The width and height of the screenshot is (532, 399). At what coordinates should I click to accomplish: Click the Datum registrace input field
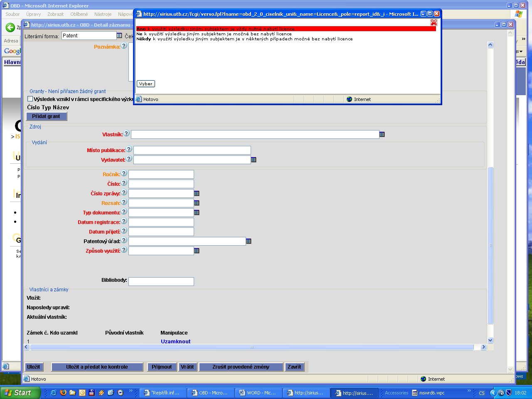[x=161, y=222]
